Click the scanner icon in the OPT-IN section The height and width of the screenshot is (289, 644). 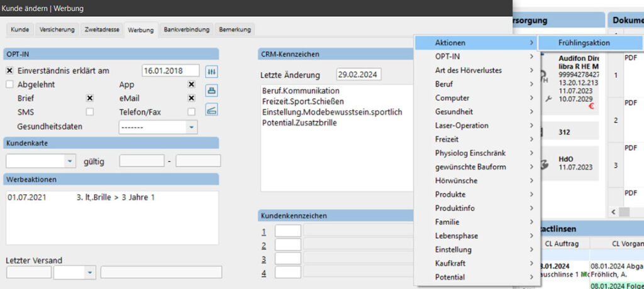[x=211, y=110]
